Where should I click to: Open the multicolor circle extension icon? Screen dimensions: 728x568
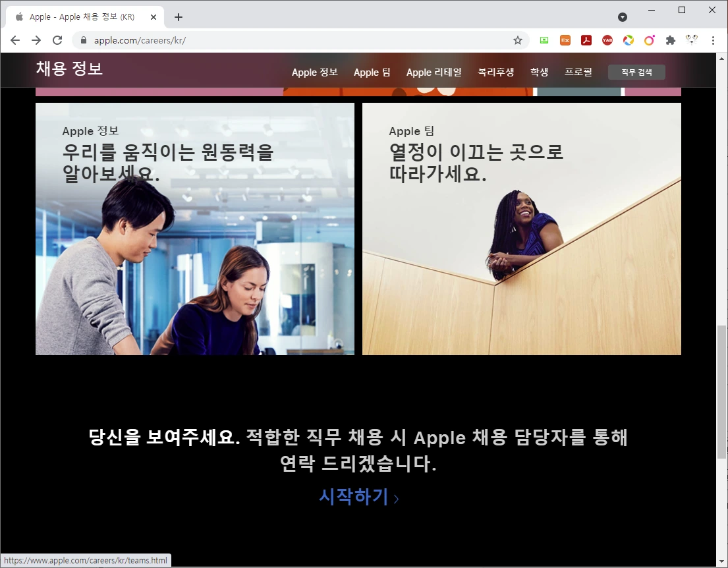(x=628, y=40)
